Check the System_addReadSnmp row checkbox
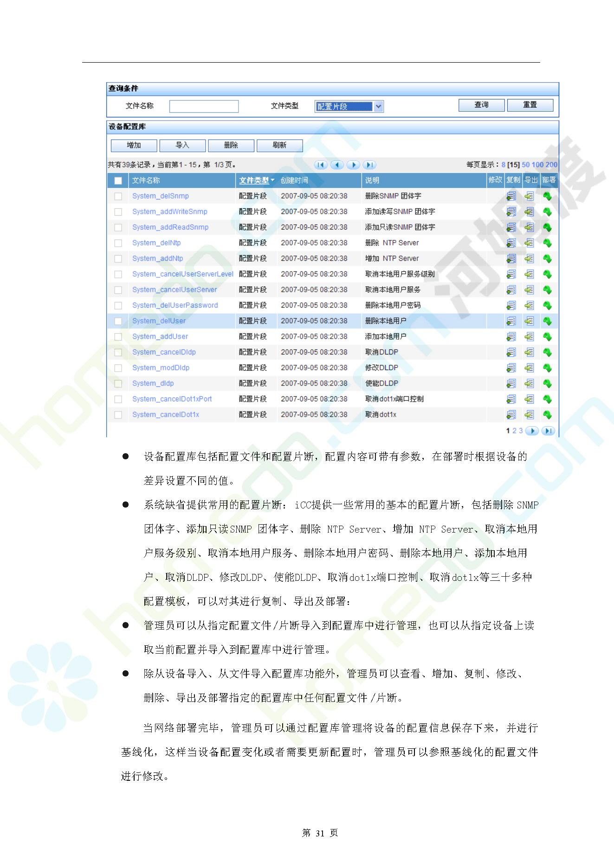 118,227
